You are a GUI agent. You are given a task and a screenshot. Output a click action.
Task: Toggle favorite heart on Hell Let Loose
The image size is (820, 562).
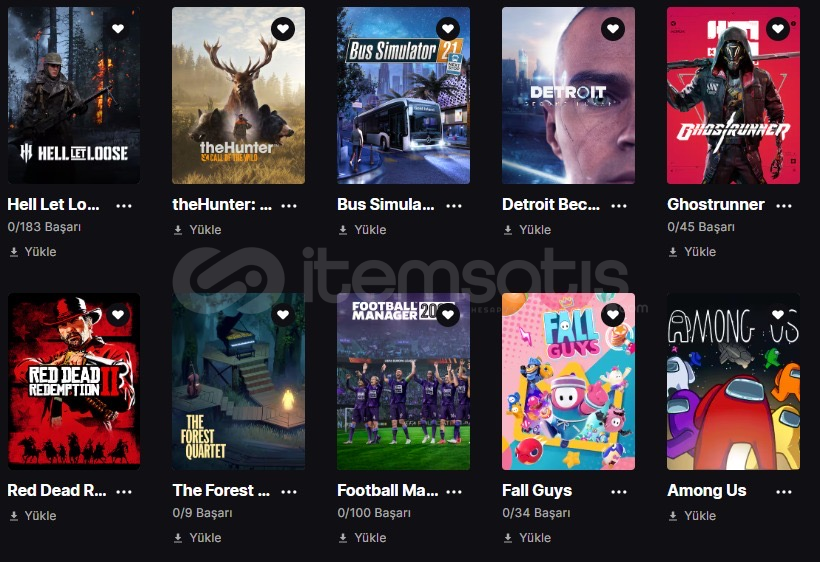point(118,29)
